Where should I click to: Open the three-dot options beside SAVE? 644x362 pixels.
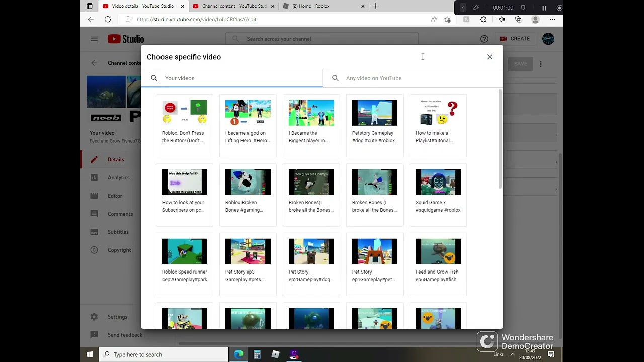pyautogui.click(x=541, y=64)
